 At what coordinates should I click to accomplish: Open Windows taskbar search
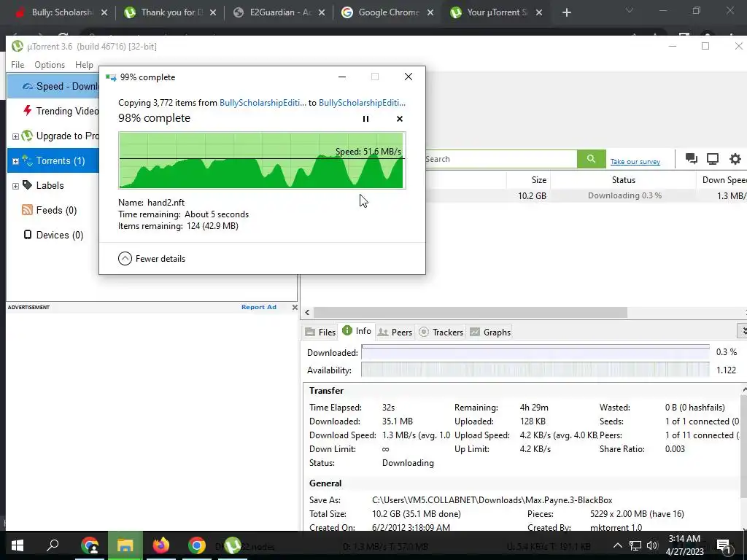pyautogui.click(x=53, y=545)
